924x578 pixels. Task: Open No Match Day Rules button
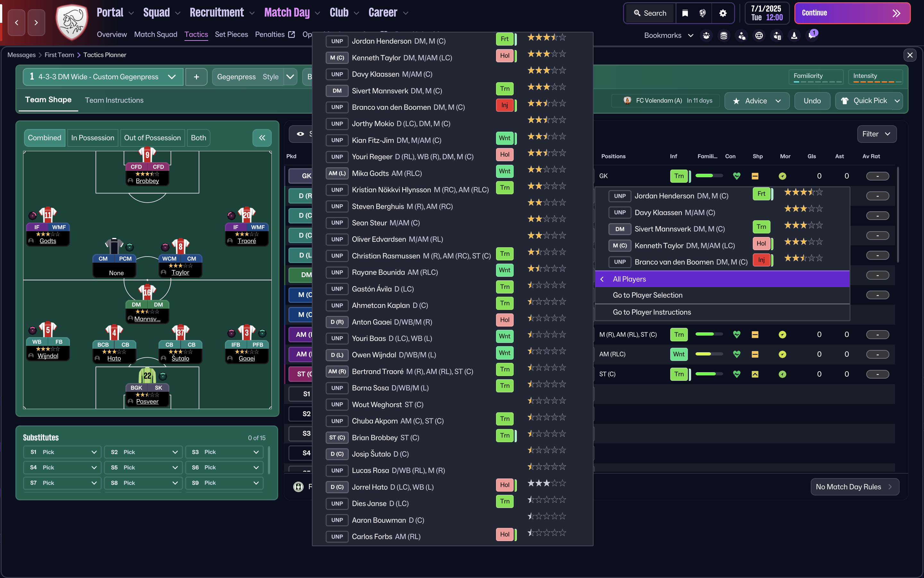(x=854, y=487)
